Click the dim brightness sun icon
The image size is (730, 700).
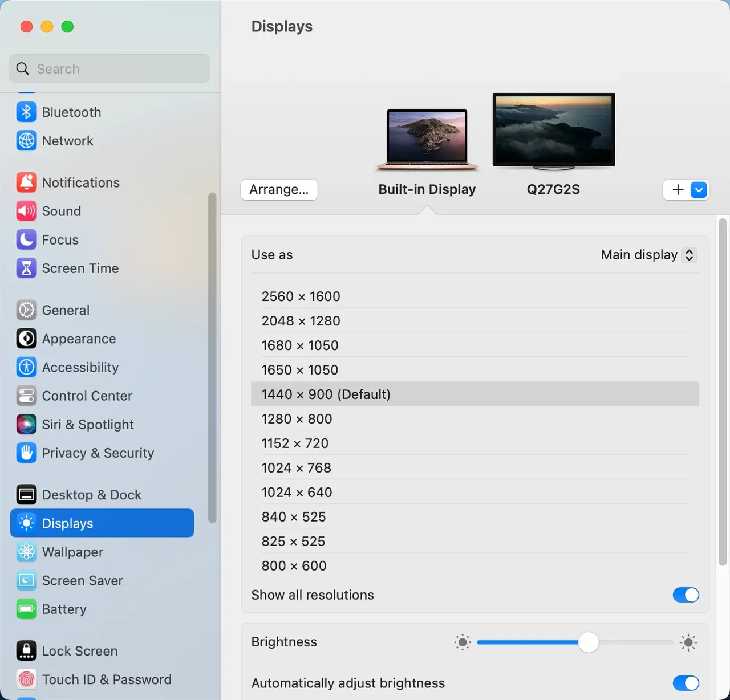(463, 642)
